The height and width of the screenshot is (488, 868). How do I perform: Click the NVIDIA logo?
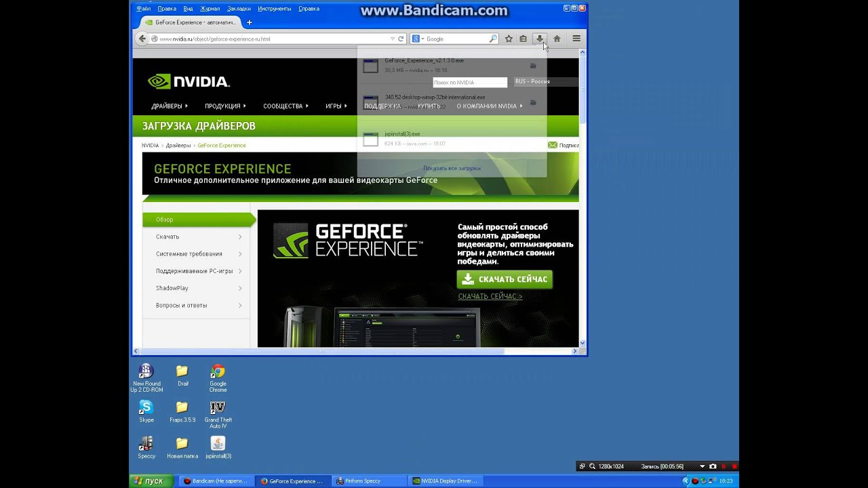coord(189,81)
